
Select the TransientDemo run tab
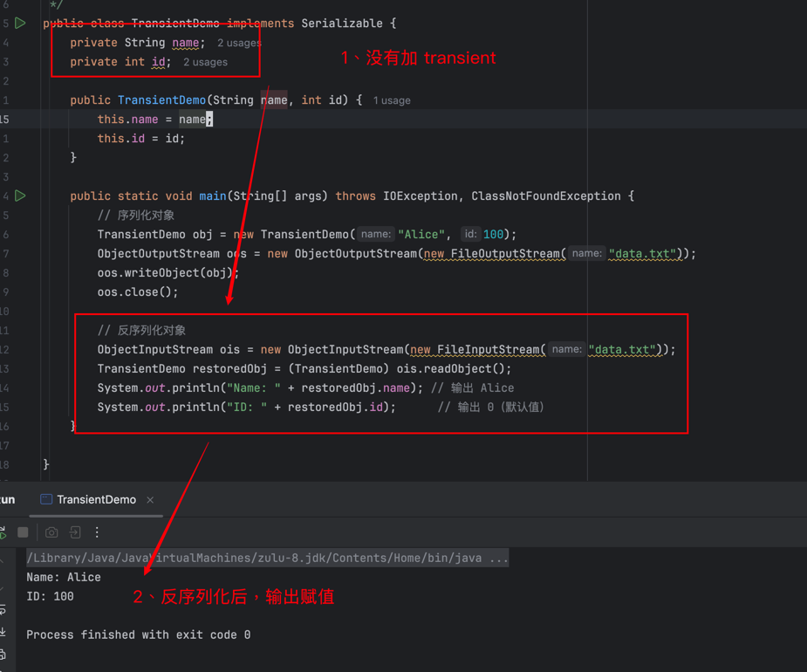point(95,500)
